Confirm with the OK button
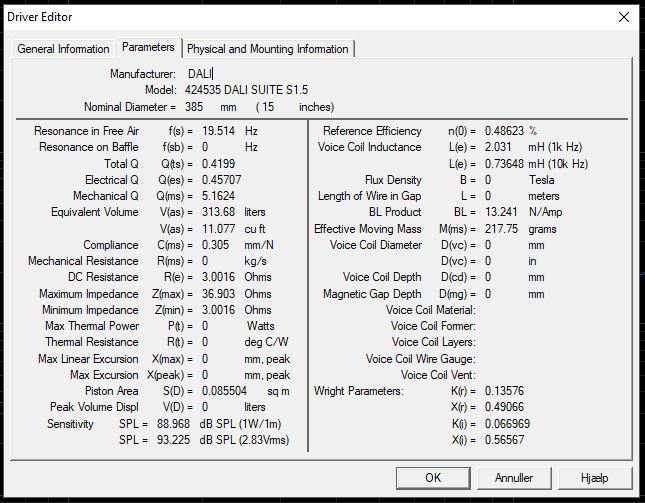The image size is (645, 503). point(433,478)
